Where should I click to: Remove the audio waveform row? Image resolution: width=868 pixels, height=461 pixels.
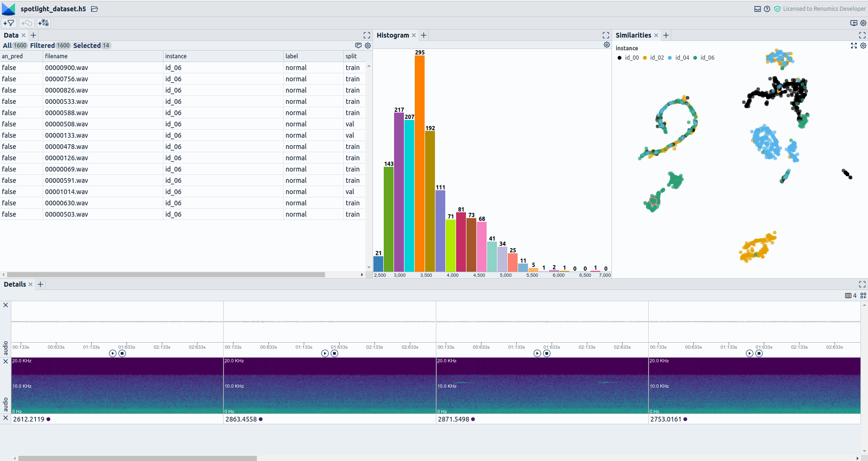coord(6,305)
